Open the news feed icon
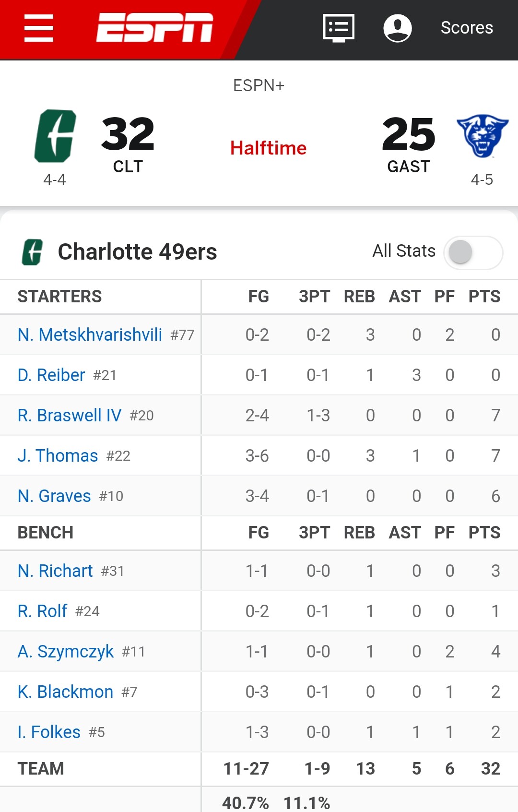The width and height of the screenshot is (518, 812). pos(339,28)
